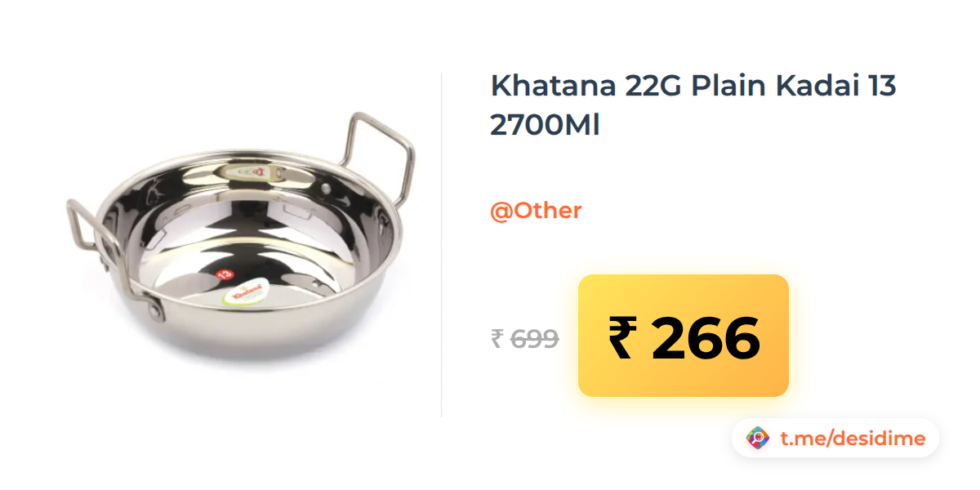Open the t.me/desidime link text
Viewport: 980px width, 490px height.
tap(853, 439)
